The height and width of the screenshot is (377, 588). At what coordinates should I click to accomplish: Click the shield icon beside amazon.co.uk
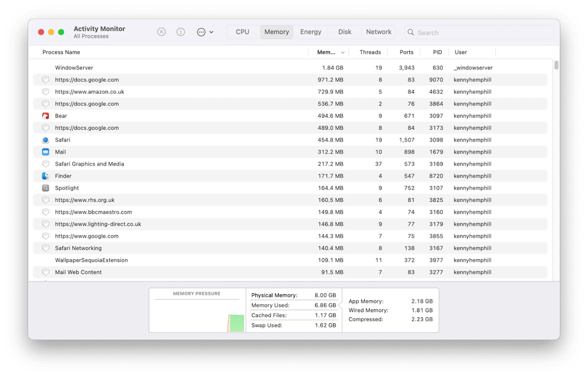45,92
